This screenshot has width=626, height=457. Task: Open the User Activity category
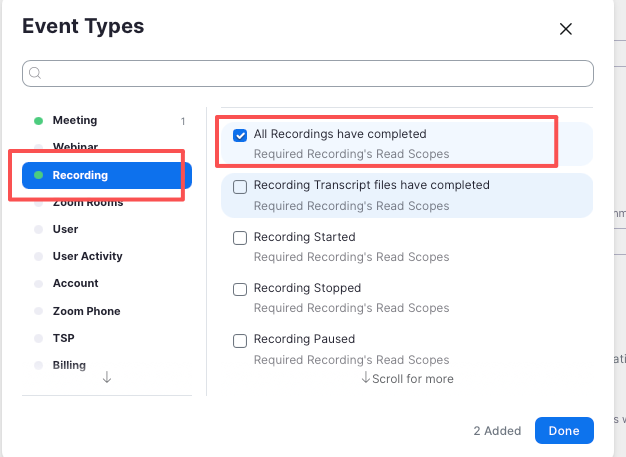87,256
